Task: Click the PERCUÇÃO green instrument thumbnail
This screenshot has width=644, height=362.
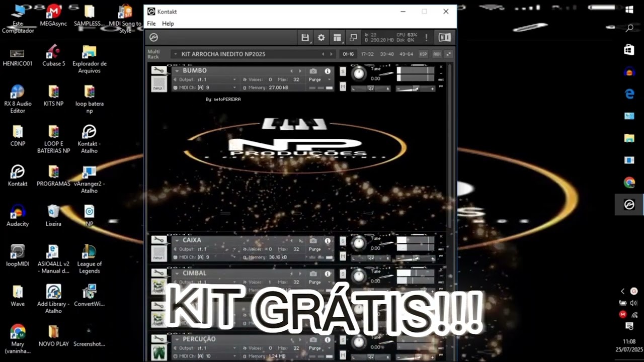Action: [x=158, y=351]
